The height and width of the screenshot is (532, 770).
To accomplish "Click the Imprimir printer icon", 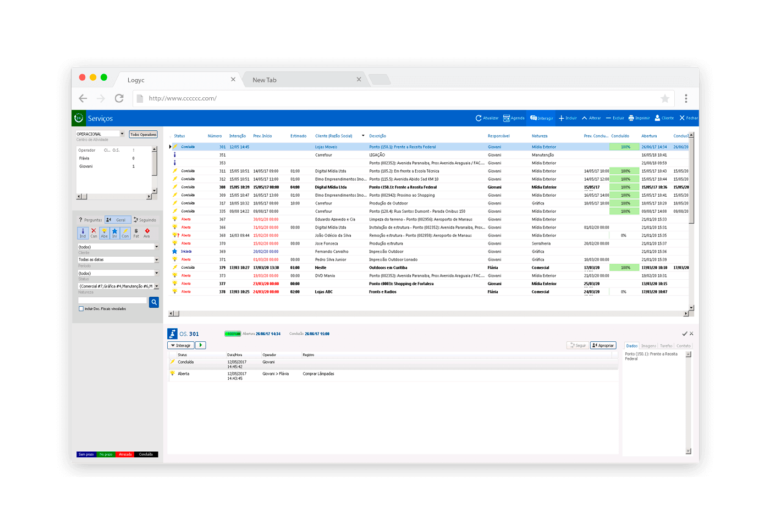I will [631, 118].
